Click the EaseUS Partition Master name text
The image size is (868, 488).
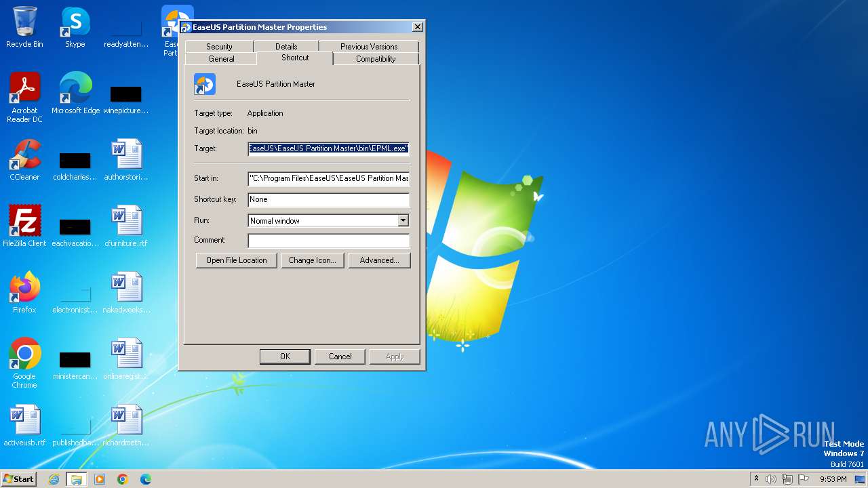(276, 84)
